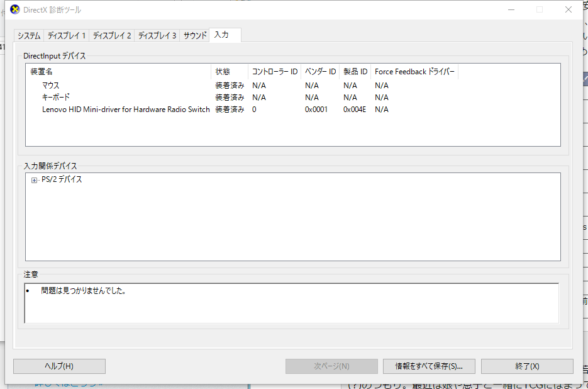This screenshot has width=588, height=389.
Task: Click the 0x0001 vendor ID value
Action: (x=316, y=110)
